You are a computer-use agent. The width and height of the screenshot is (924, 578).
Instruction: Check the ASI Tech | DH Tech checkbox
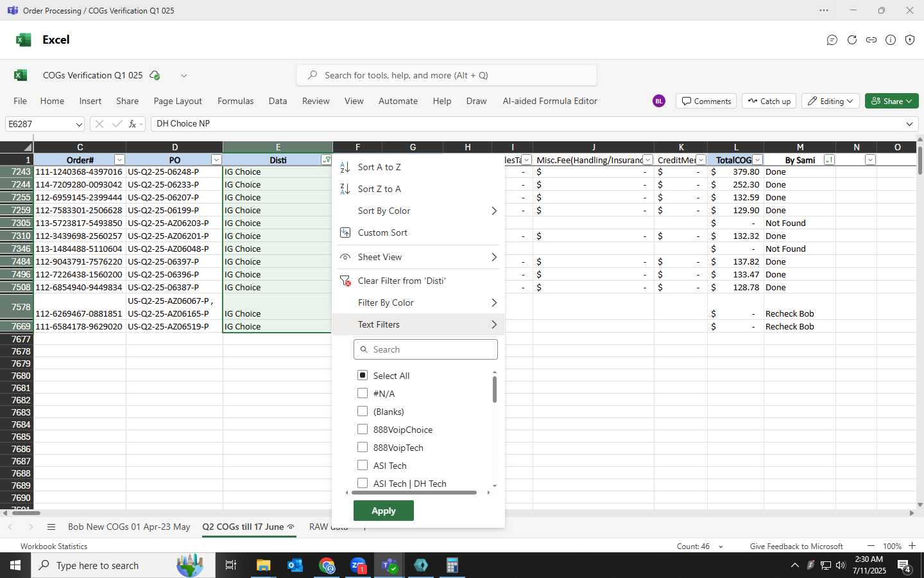tap(363, 483)
